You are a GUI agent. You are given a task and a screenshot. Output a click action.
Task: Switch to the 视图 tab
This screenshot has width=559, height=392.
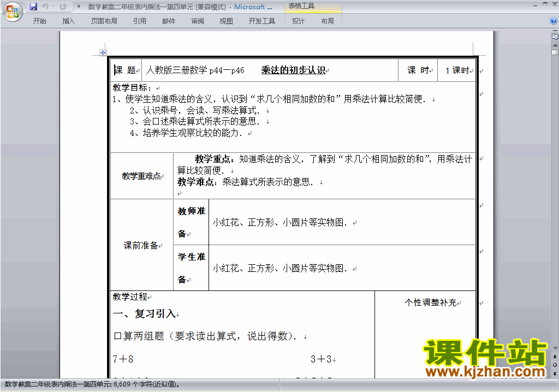pyautogui.click(x=226, y=21)
